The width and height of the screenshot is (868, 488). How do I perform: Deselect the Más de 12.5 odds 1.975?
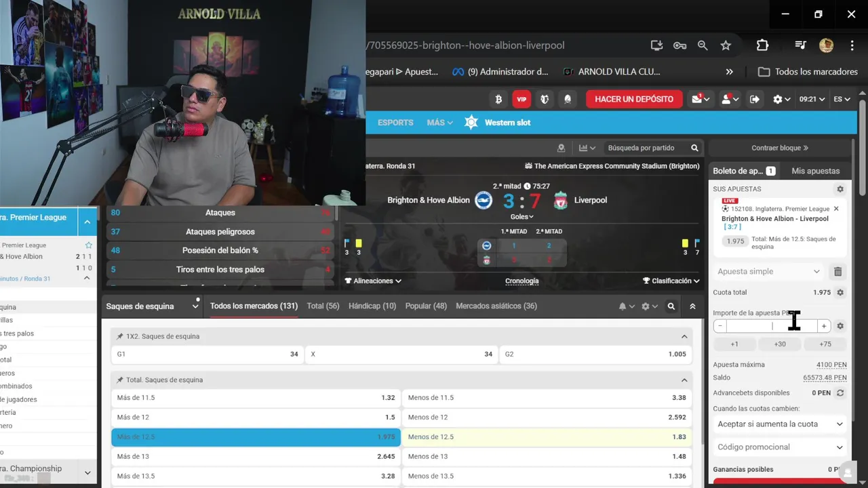[x=256, y=436]
